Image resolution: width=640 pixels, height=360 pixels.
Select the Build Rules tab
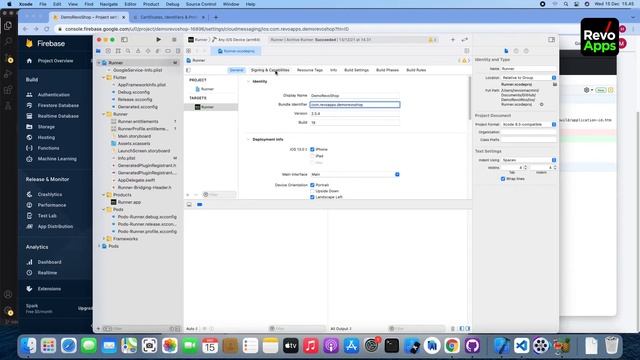click(x=416, y=70)
